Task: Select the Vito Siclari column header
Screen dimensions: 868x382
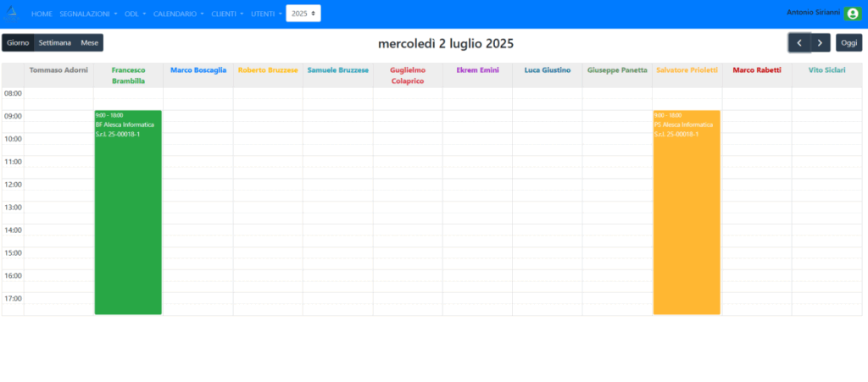Action: pos(826,70)
